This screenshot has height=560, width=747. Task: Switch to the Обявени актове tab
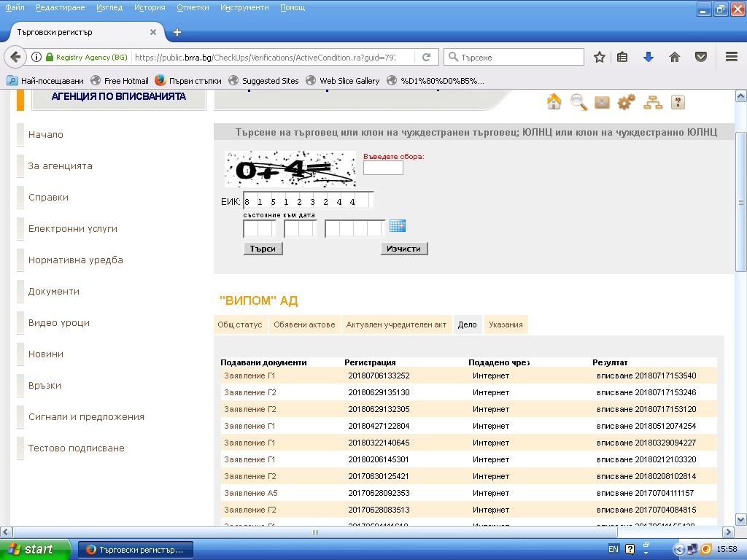coord(304,324)
